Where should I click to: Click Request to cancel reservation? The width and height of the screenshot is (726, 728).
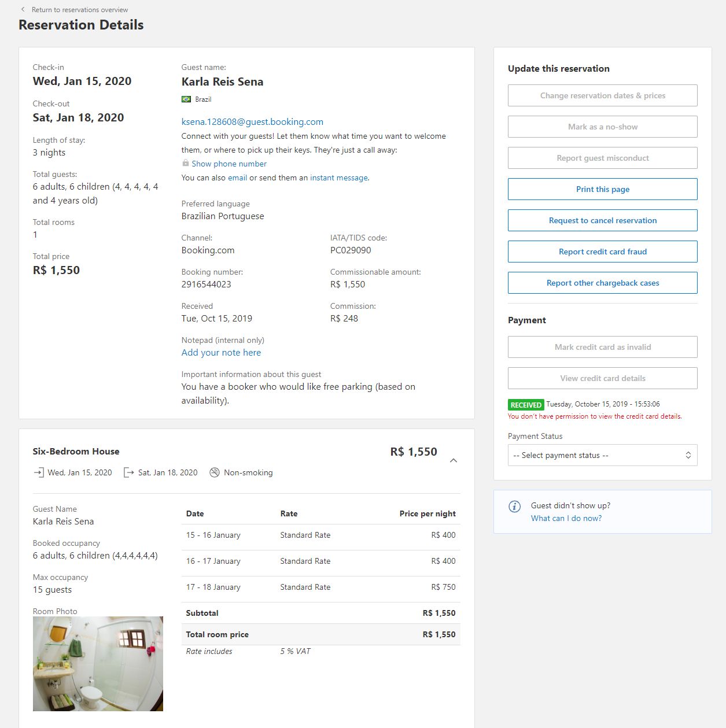click(602, 220)
